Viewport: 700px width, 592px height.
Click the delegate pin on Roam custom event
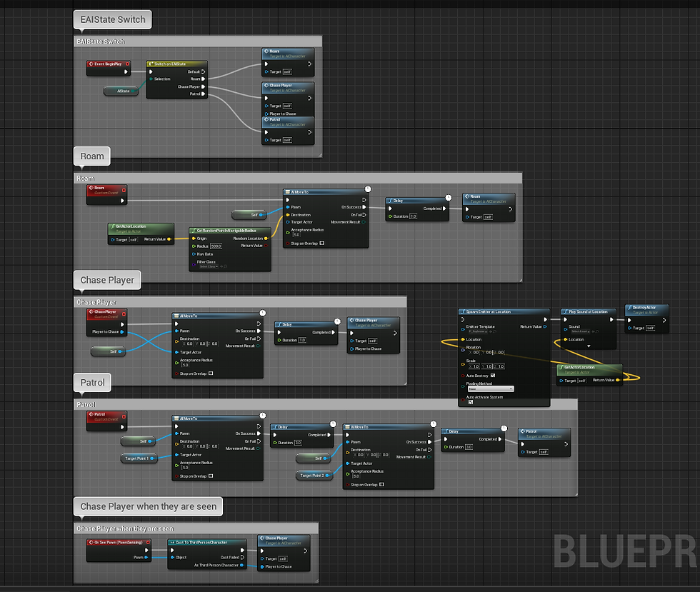pos(124,190)
